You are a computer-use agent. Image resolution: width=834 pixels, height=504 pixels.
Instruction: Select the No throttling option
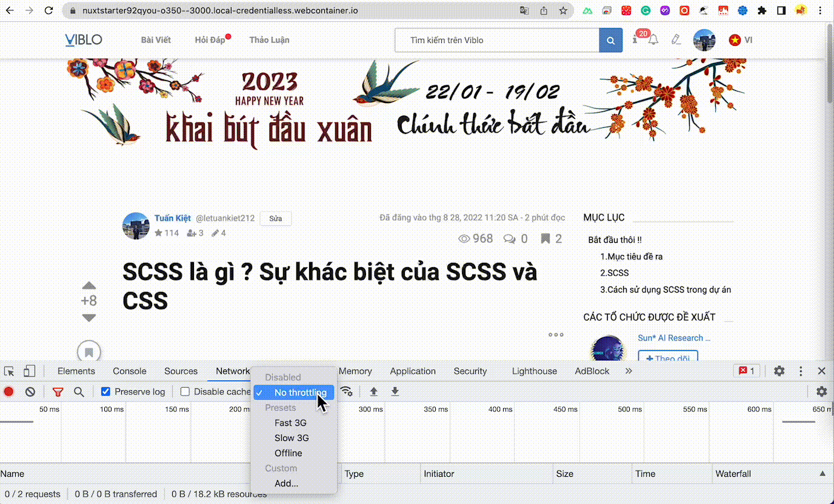tap(293, 393)
